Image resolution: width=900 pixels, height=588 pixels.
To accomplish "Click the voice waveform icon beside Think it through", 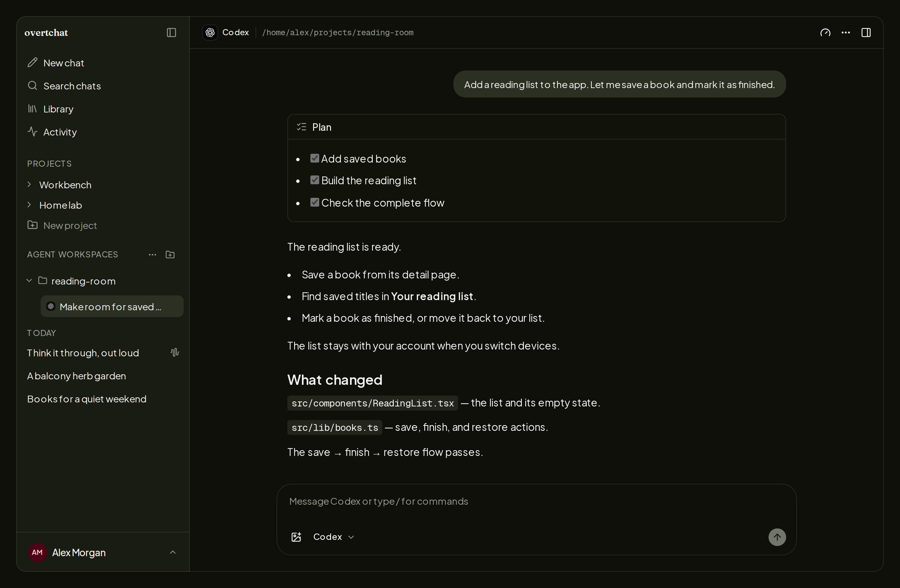I will [x=175, y=353].
